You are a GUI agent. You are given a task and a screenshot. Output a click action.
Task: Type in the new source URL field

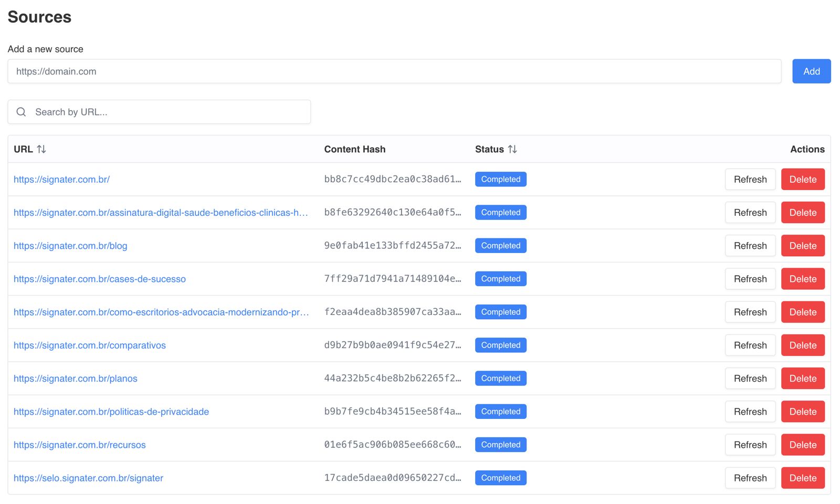coord(394,71)
